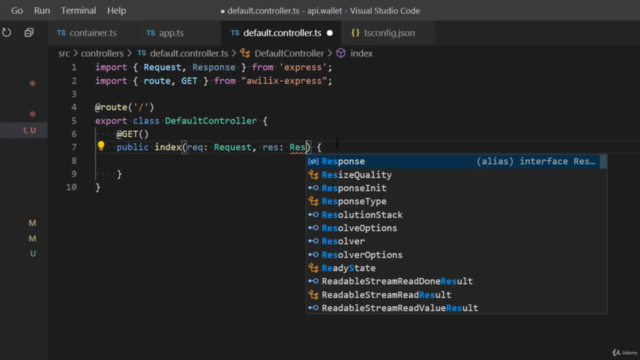640x360 pixels.
Task: Click '(alias) interface Res…' detail text
Action: [x=536, y=161]
